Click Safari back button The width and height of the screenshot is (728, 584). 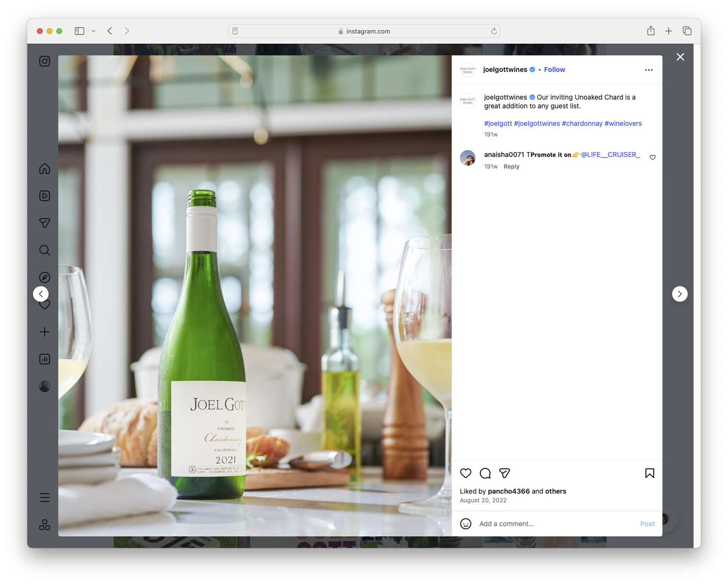tap(110, 31)
